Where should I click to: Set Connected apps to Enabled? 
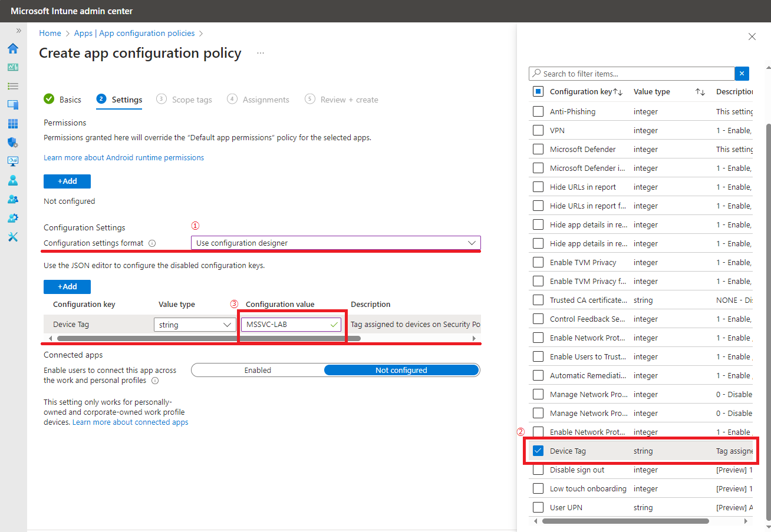pos(258,370)
